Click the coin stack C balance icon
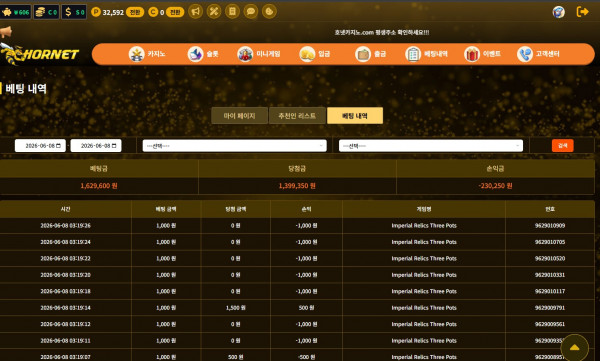 (x=40, y=12)
